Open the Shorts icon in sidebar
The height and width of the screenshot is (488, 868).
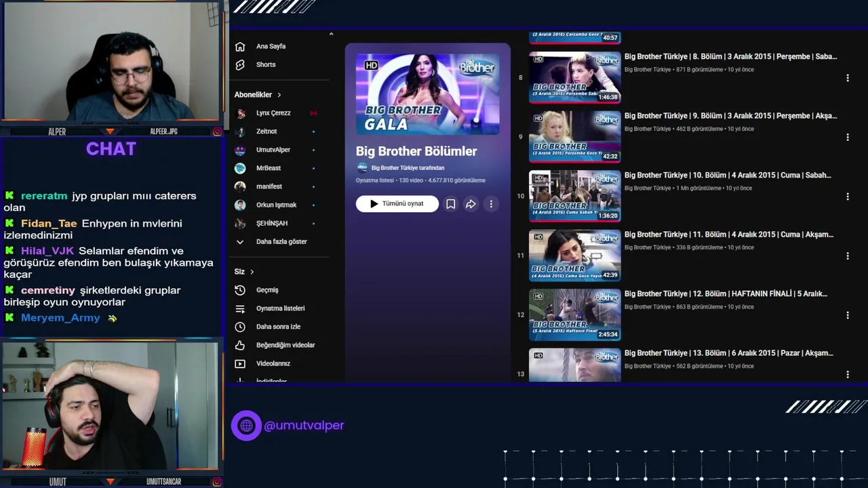240,65
